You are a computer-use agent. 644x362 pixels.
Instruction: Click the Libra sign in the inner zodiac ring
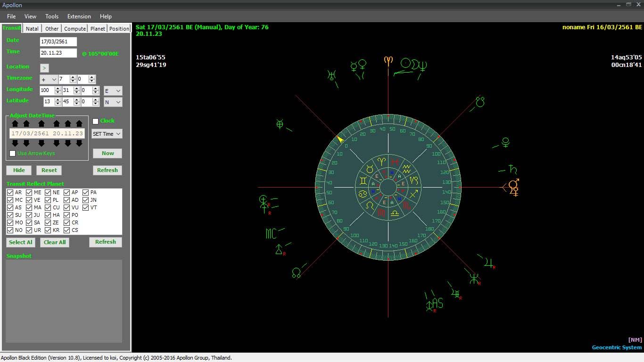click(395, 213)
